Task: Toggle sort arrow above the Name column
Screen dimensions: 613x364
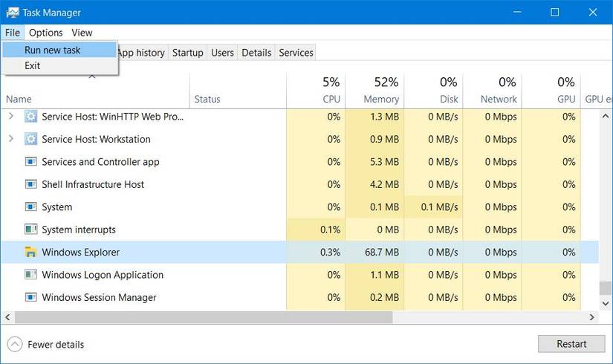Action: (x=92, y=77)
